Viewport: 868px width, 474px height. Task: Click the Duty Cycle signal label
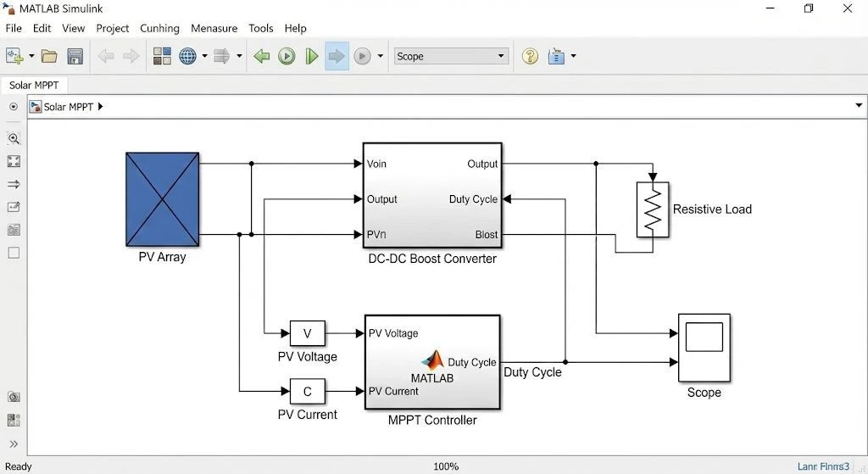coord(532,372)
